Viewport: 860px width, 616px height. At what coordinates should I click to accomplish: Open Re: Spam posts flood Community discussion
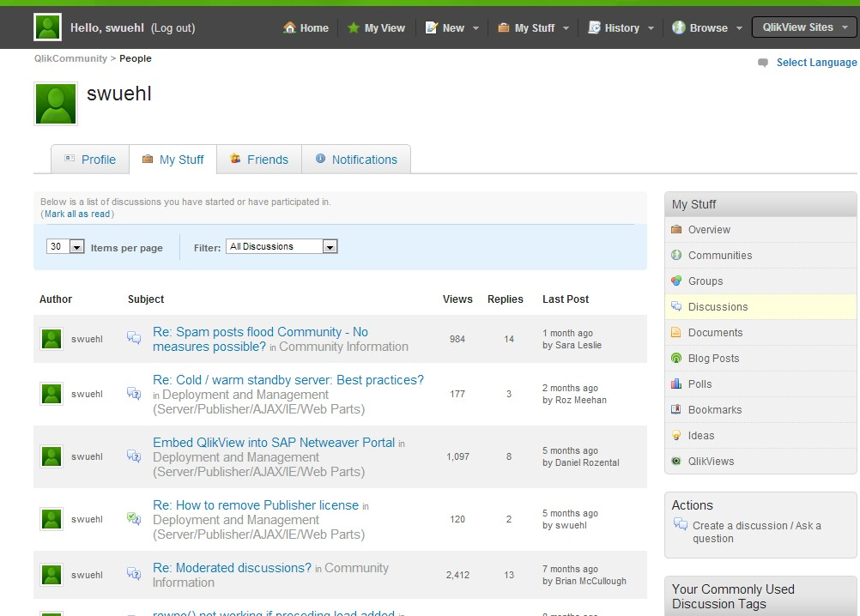pos(261,339)
